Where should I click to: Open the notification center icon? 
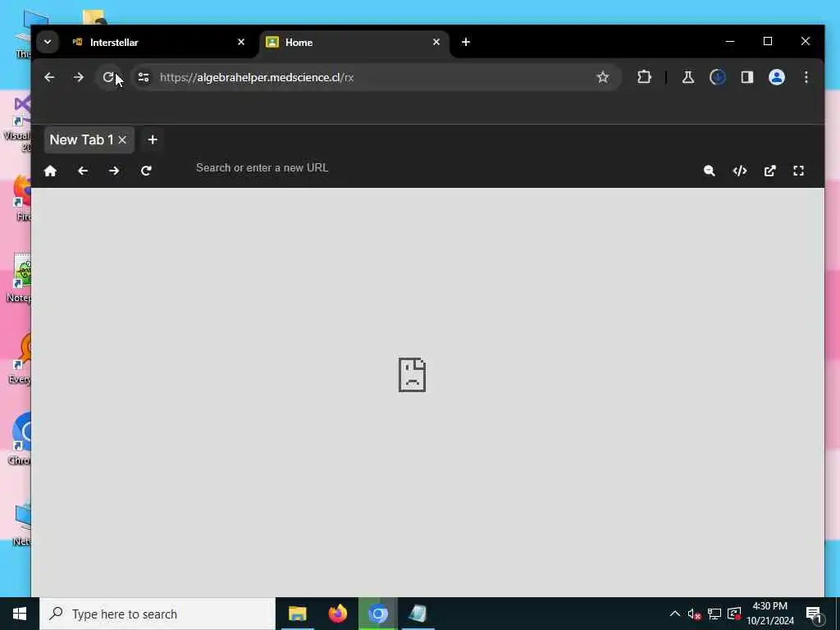point(815,614)
